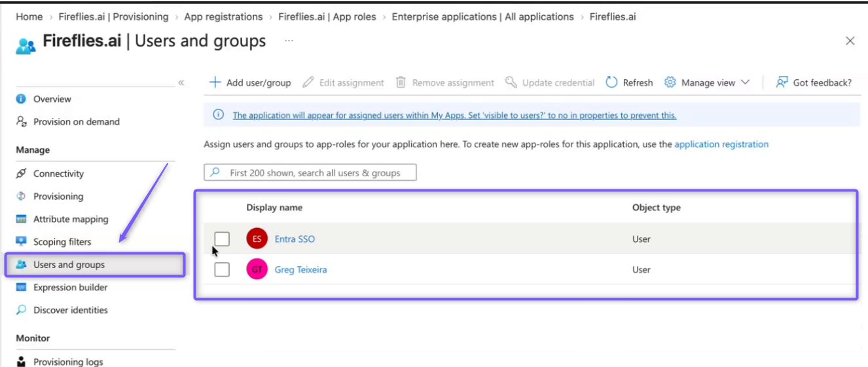The width and height of the screenshot is (868, 367).
Task: Click the Provisioning sync icon
Action: (21, 196)
